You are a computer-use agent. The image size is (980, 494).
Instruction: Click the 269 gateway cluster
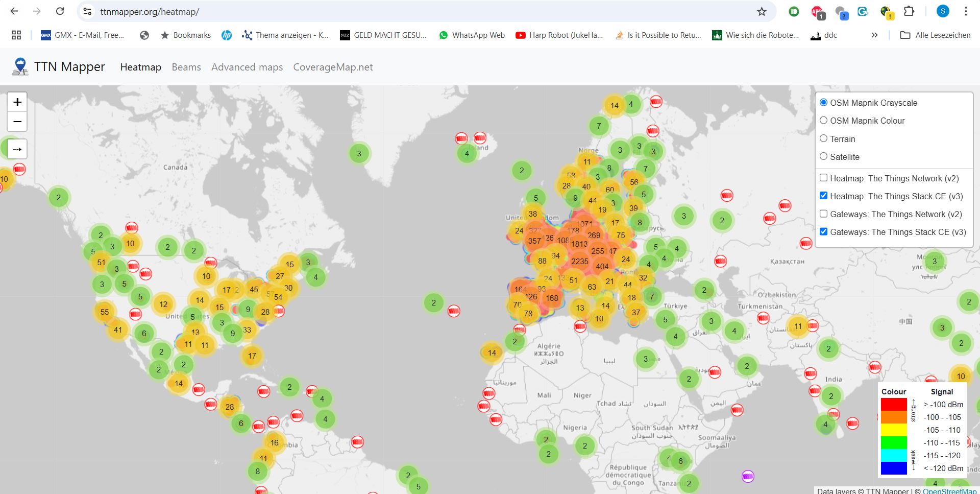[x=594, y=236]
